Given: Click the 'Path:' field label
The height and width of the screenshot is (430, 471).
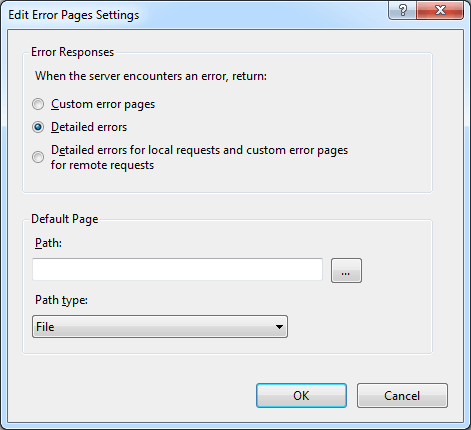Looking at the screenshot, I should tap(48, 243).
